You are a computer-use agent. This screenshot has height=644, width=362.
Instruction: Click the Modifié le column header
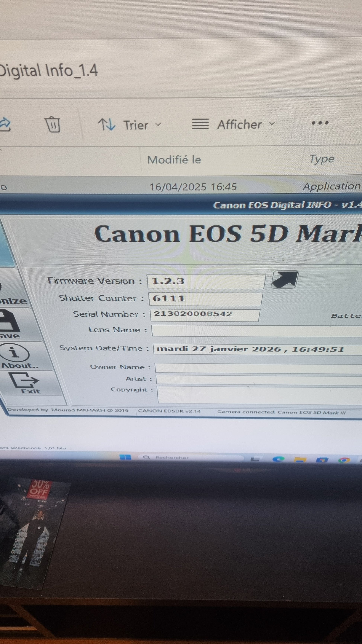coord(174,160)
